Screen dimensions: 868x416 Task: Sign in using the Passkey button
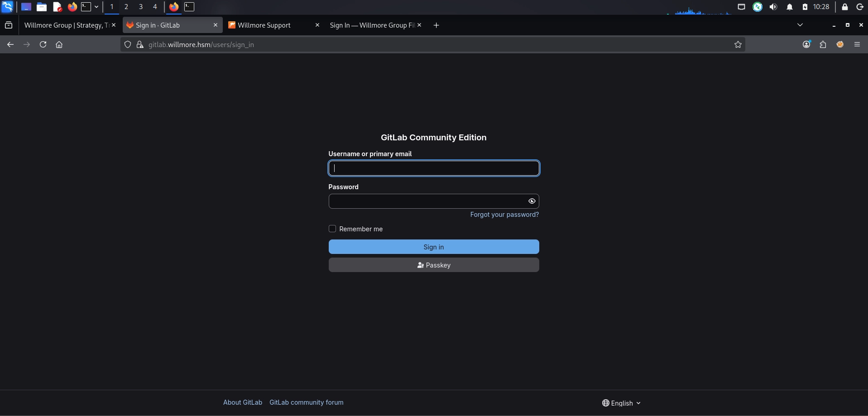434,265
